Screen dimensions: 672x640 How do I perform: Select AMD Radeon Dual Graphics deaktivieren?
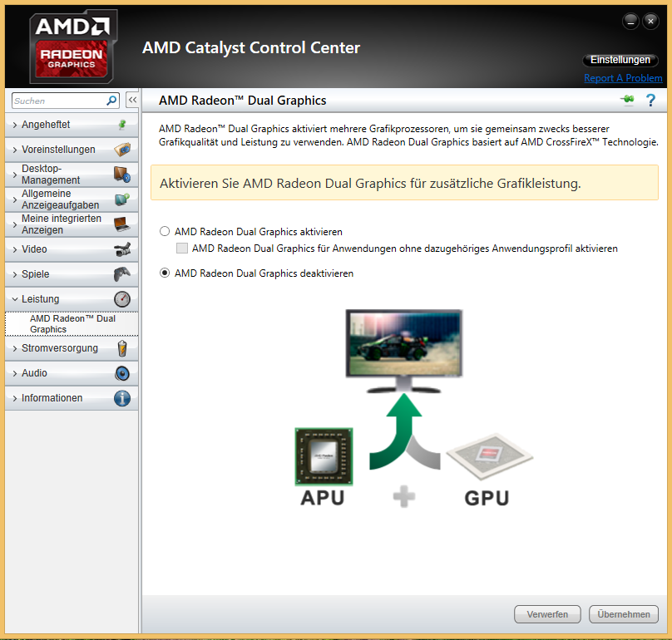[165, 273]
